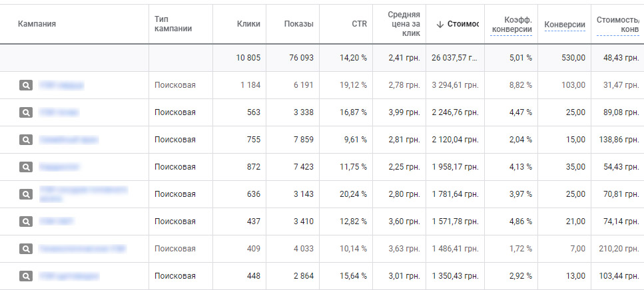This screenshot has height=290, width=644.
Task: Click the Коэфф. конверсии column header
Action: click(511, 25)
